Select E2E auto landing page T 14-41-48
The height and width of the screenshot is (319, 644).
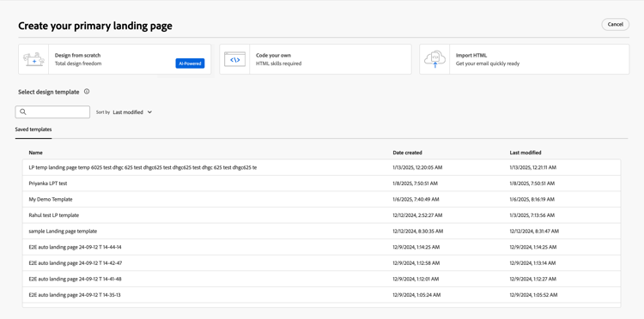pyautogui.click(x=322, y=279)
